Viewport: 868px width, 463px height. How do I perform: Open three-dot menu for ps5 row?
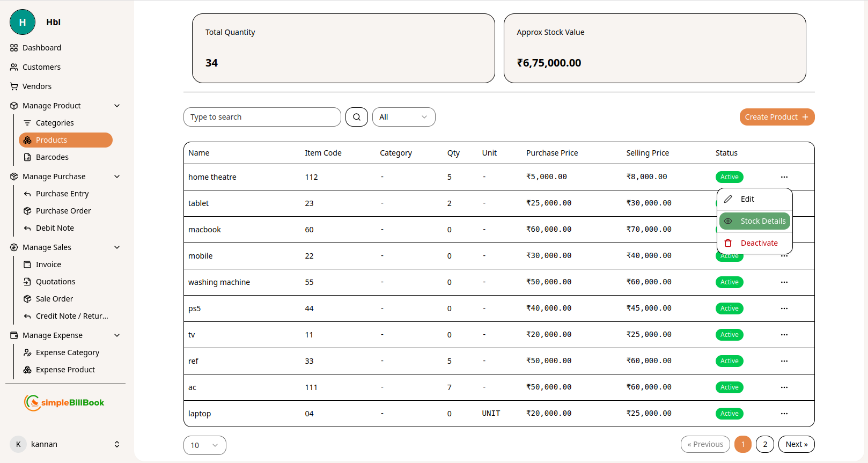pos(784,308)
